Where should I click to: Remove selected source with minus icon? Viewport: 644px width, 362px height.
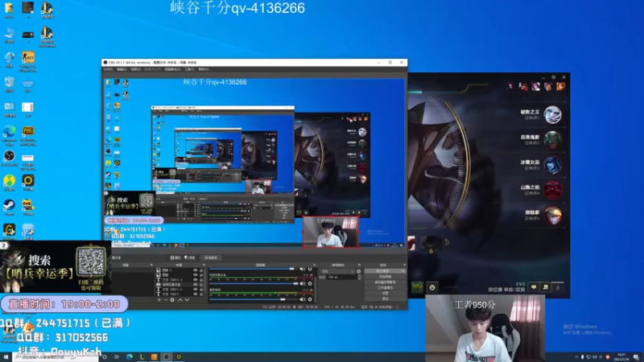[x=166, y=299]
